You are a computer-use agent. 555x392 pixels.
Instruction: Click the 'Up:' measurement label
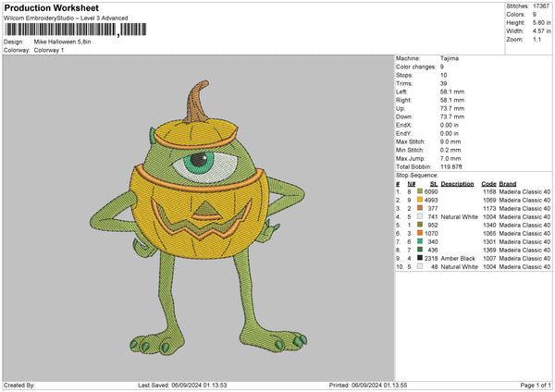tap(400, 108)
